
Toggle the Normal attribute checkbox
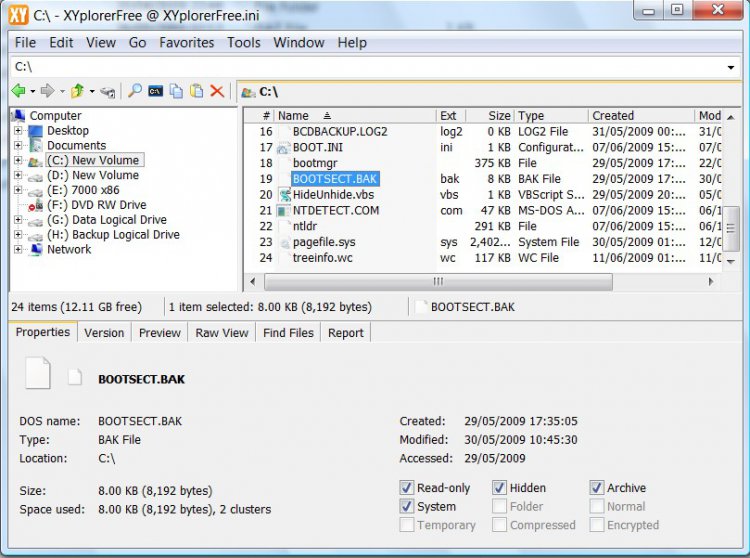click(x=596, y=506)
